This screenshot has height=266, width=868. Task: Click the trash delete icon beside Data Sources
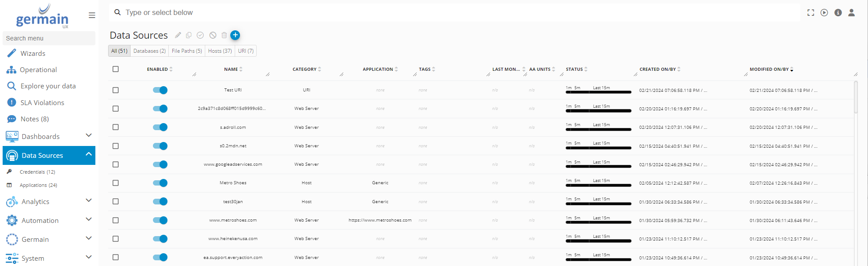click(224, 35)
